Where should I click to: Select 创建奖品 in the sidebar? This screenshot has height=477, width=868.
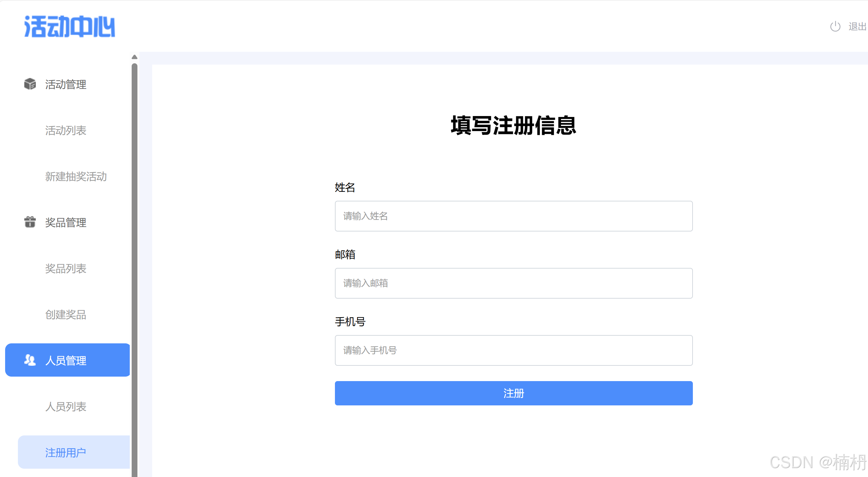[66, 315]
